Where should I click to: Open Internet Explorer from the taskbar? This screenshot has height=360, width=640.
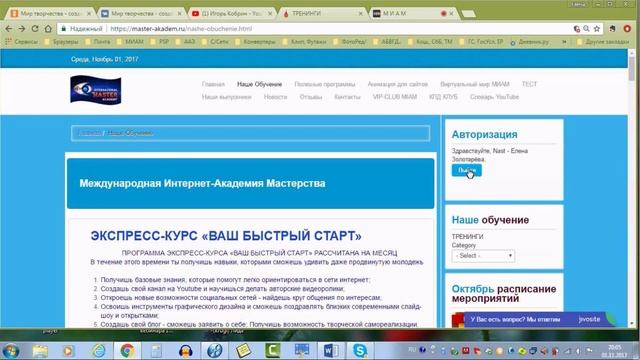(x=98, y=351)
